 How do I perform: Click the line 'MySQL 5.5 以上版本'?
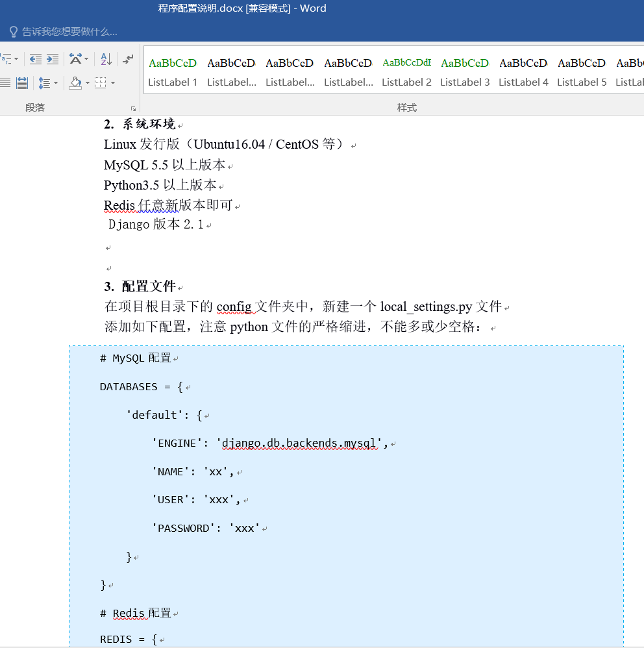(x=164, y=165)
